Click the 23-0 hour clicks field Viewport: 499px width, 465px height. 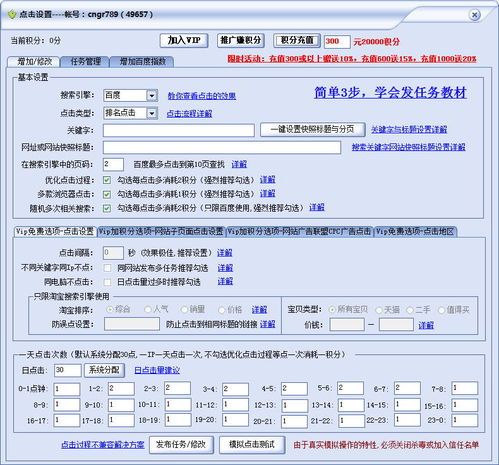[x=465, y=420]
